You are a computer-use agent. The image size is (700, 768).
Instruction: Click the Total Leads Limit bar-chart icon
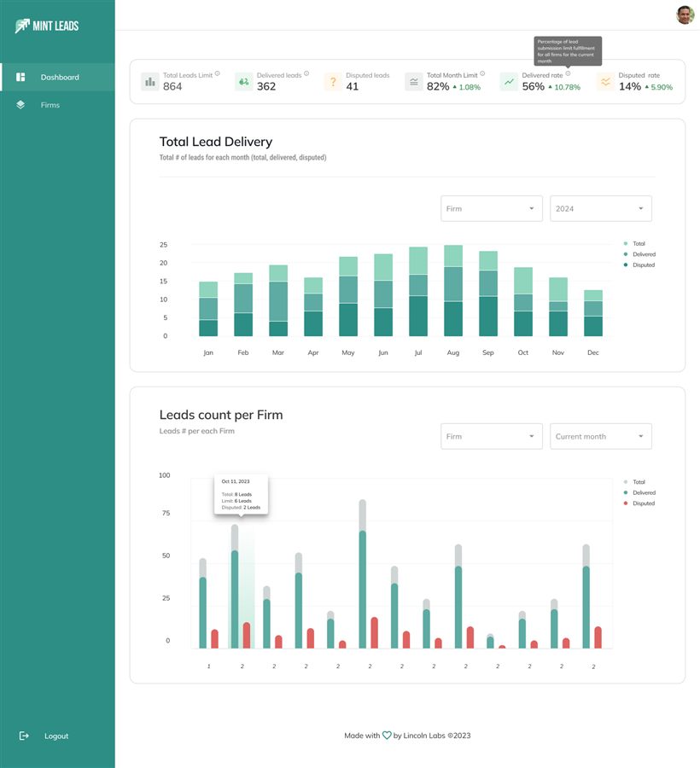click(150, 81)
